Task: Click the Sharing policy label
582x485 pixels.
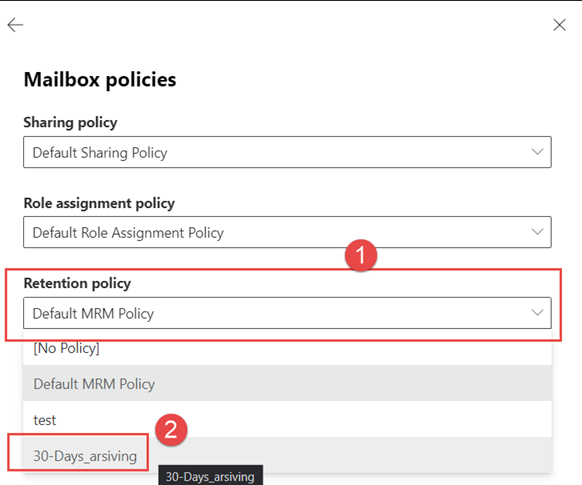Action: click(x=70, y=122)
